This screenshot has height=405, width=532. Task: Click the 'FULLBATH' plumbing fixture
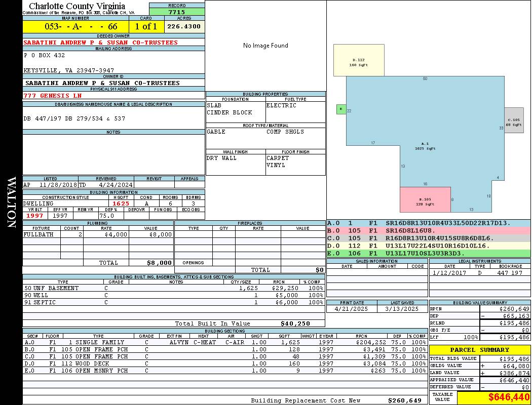click(39, 234)
